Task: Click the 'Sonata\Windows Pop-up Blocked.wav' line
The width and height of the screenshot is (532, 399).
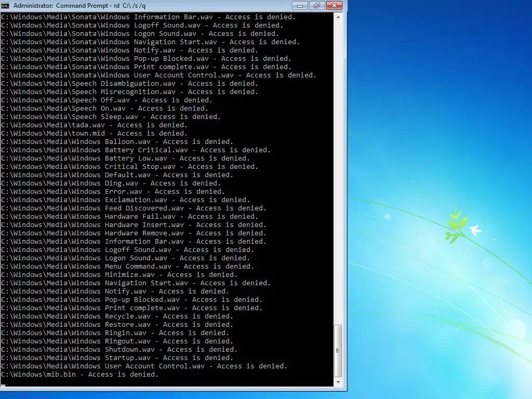Action: tap(146, 59)
